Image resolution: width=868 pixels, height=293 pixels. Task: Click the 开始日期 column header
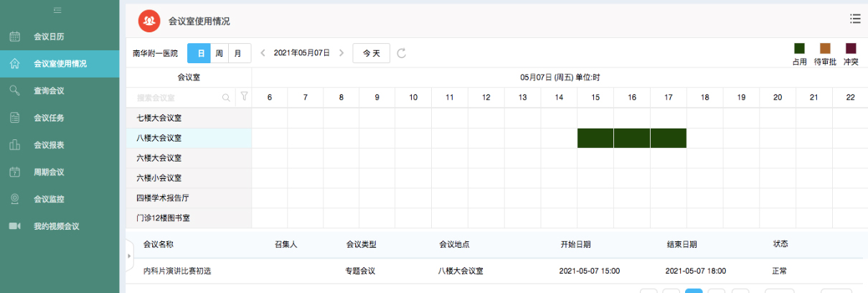(575, 245)
